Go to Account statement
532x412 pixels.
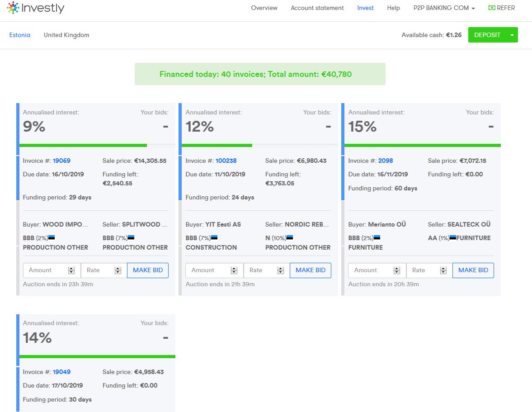point(317,8)
